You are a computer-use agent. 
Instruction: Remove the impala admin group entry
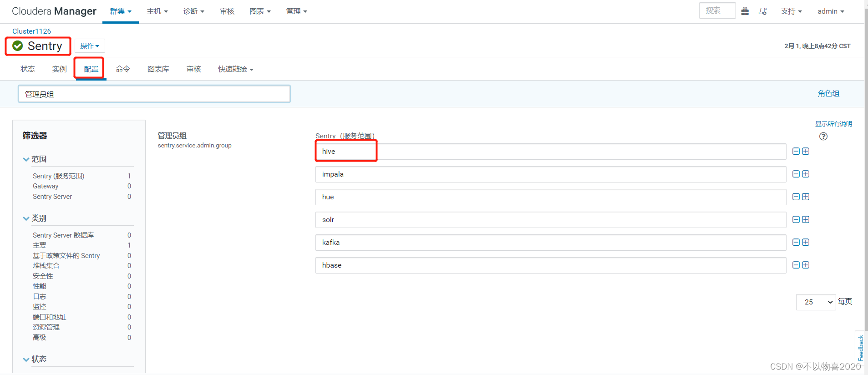pyautogui.click(x=796, y=174)
